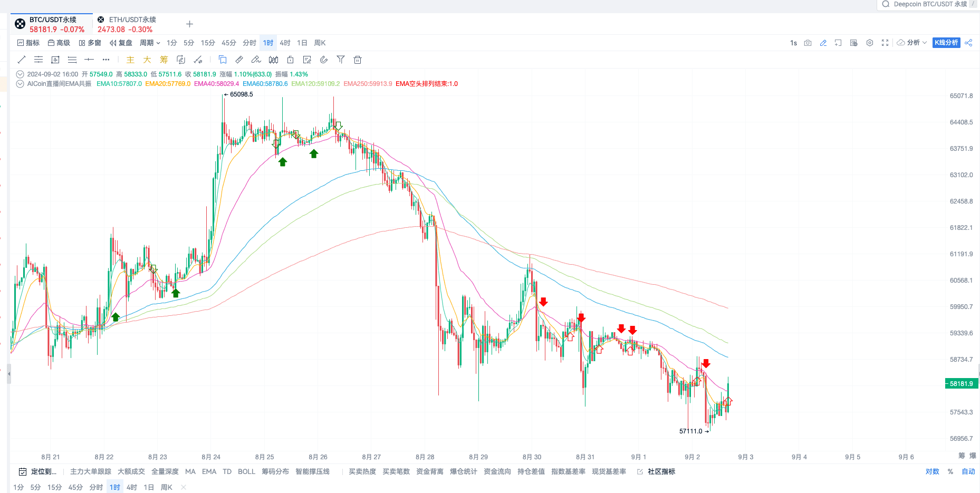The height and width of the screenshot is (493, 980).
Task: Close the bottom timeframe bar X
Action: (x=184, y=487)
